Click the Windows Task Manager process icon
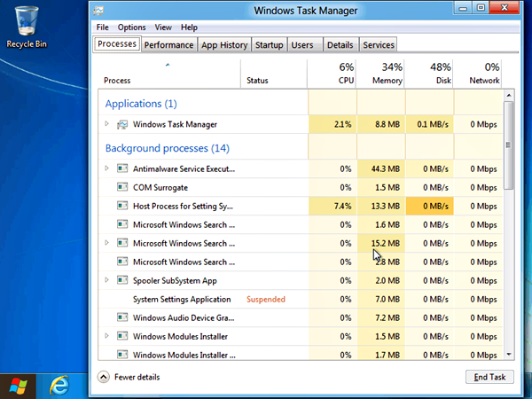Screen dimensions: 532x399 coord(122,124)
